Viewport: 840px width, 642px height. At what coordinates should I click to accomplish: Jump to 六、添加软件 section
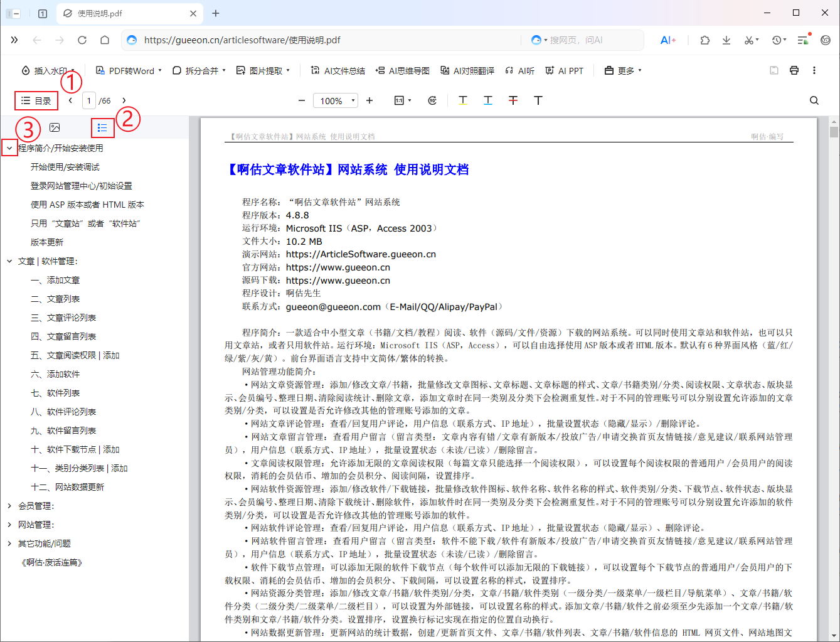55,374
